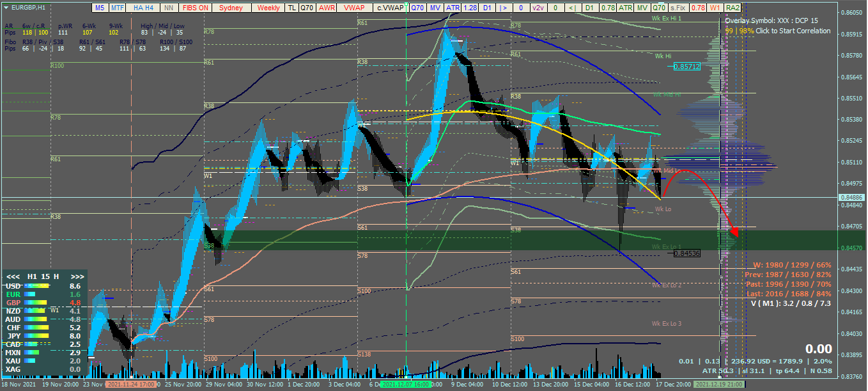The image size is (868, 391).
Task: Click the 0.84536 price label box
Action: coord(687,253)
